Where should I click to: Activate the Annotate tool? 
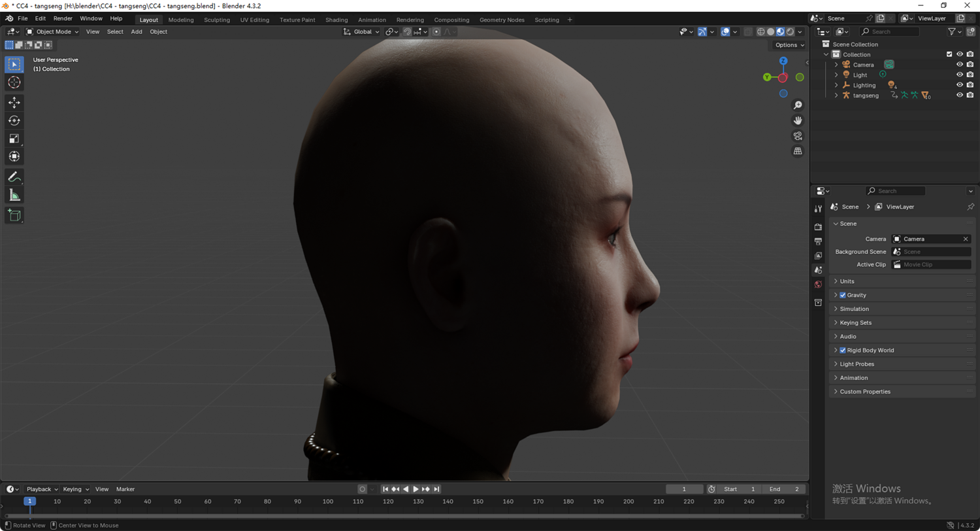pyautogui.click(x=14, y=177)
